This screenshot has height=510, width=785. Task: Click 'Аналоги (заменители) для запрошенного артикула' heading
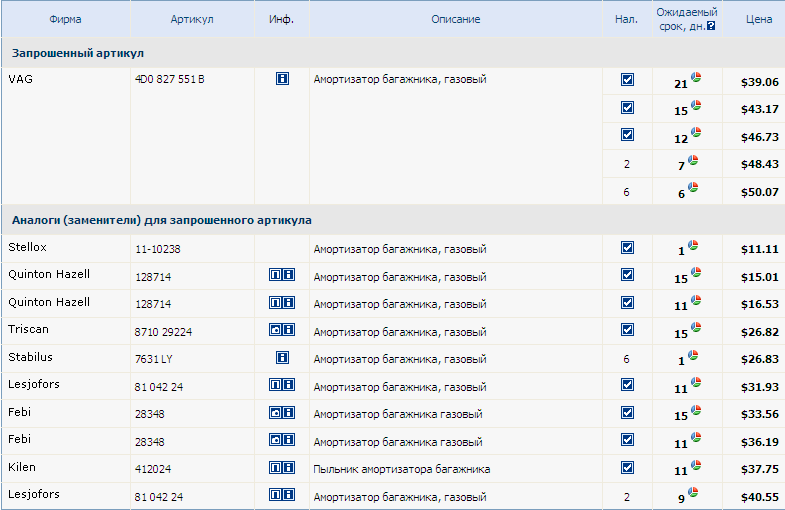(x=162, y=220)
